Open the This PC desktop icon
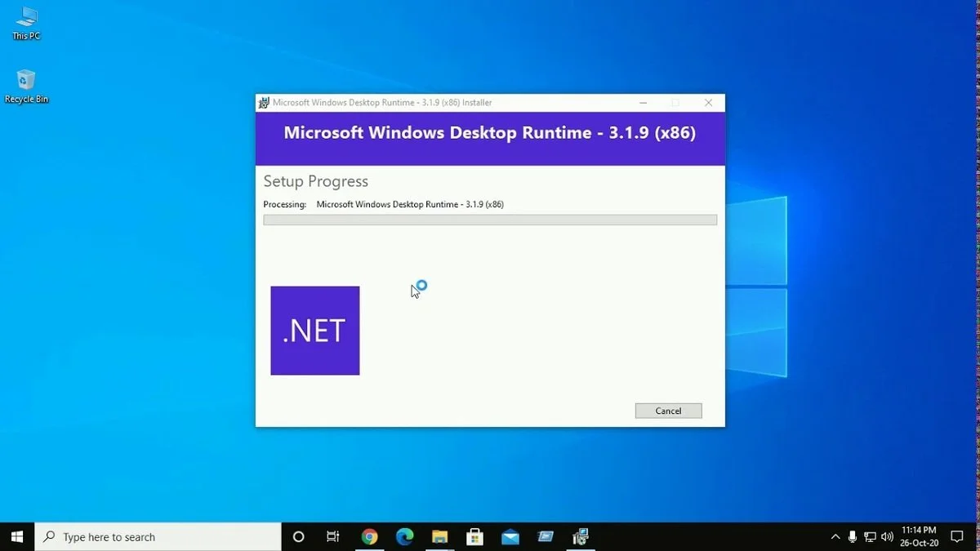Viewport: 980px width, 551px height. click(26, 24)
